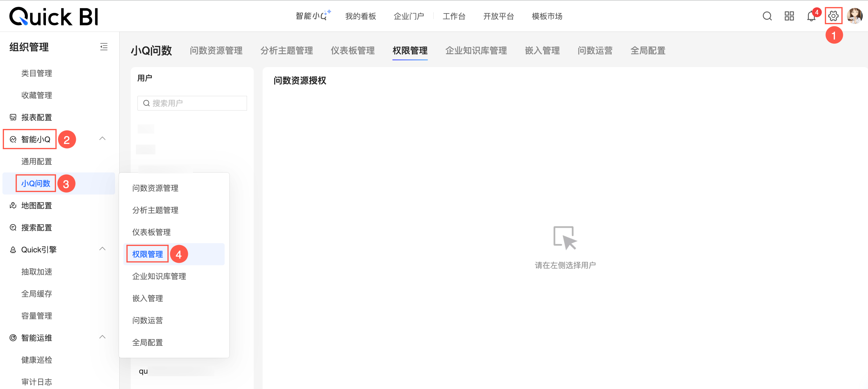Open the notifications bell
868x389 pixels.
811,16
